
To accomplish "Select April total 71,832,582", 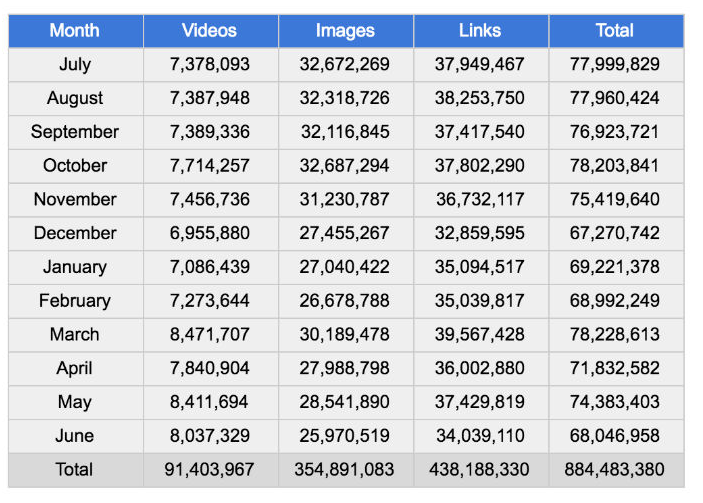I will click(x=615, y=368).
